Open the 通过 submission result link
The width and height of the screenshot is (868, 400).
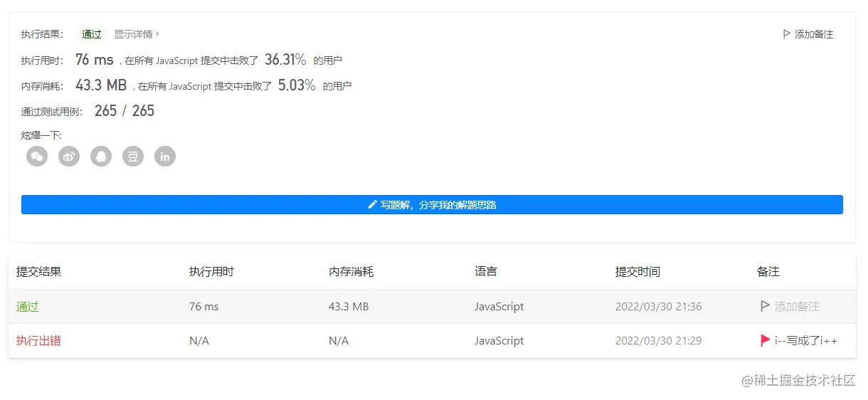(x=28, y=307)
